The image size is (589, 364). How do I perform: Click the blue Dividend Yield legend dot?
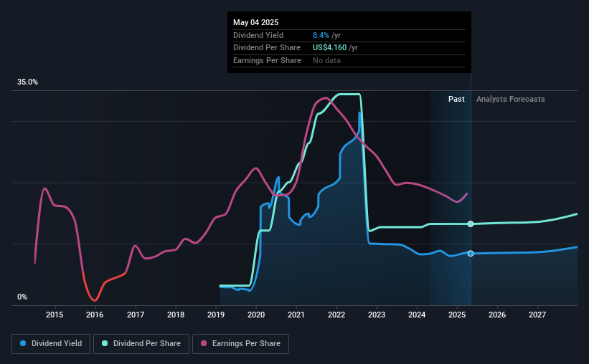[x=23, y=343]
